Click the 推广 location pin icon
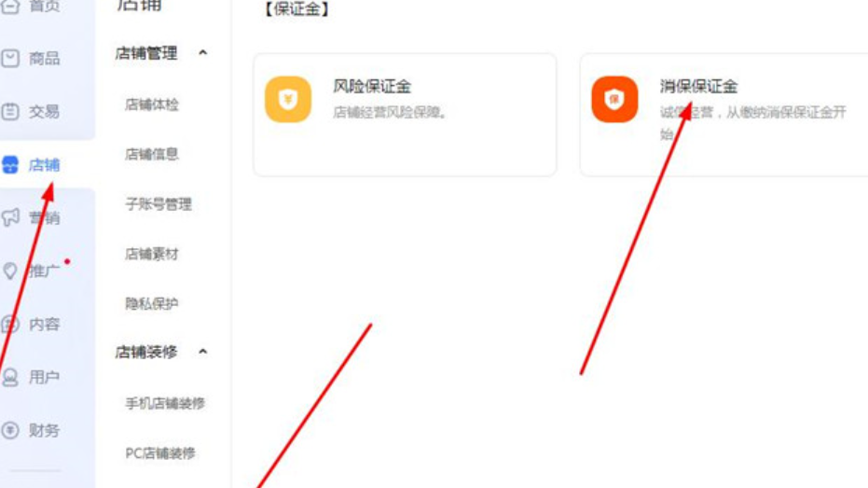This screenshot has width=868, height=488. pyautogui.click(x=10, y=271)
